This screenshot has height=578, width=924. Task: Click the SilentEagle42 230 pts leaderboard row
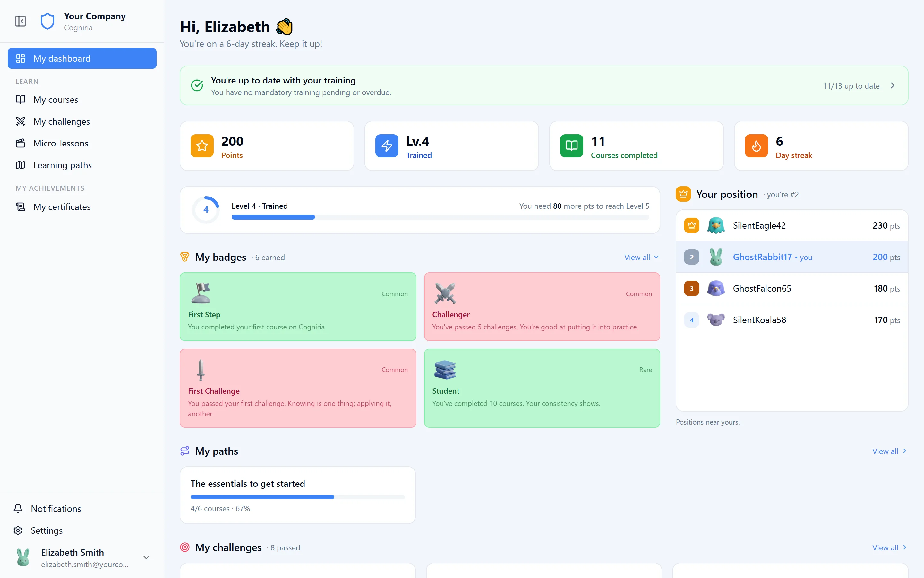[x=792, y=225]
